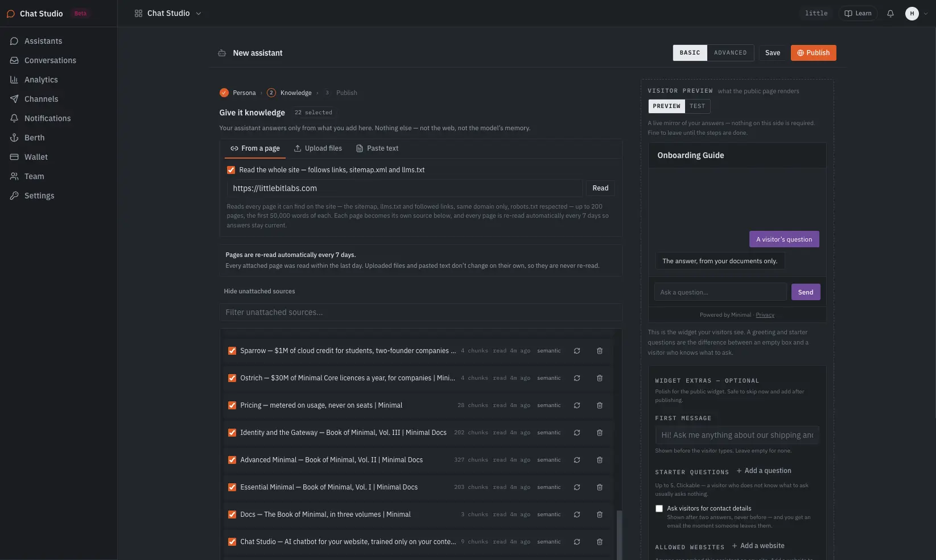936x560 pixels.
Task: Click the sources list scrollbar
Action: (x=619, y=534)
